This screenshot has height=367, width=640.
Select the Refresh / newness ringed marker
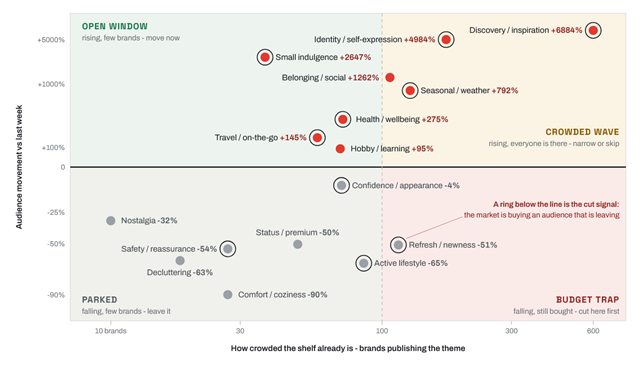tap(398, 245)
